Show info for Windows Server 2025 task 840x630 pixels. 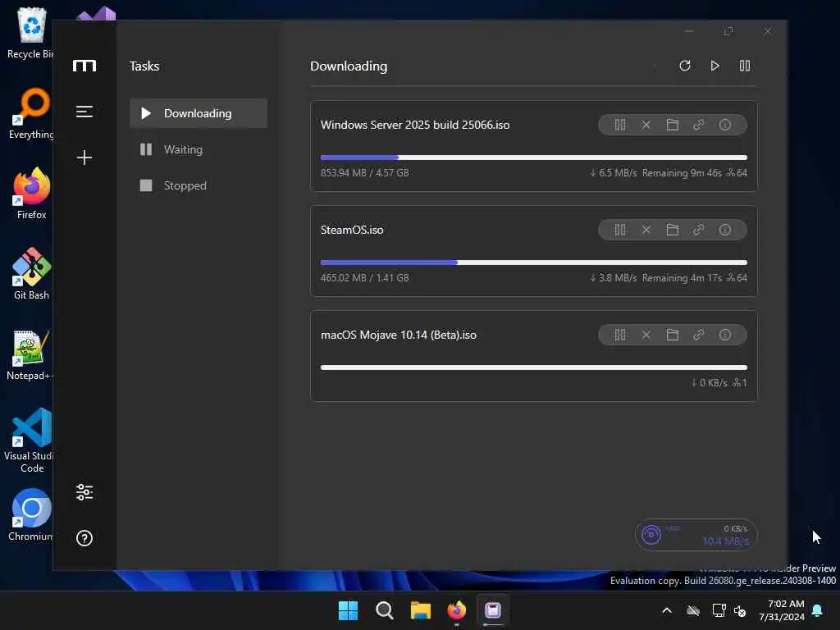(x=725, y=125)
